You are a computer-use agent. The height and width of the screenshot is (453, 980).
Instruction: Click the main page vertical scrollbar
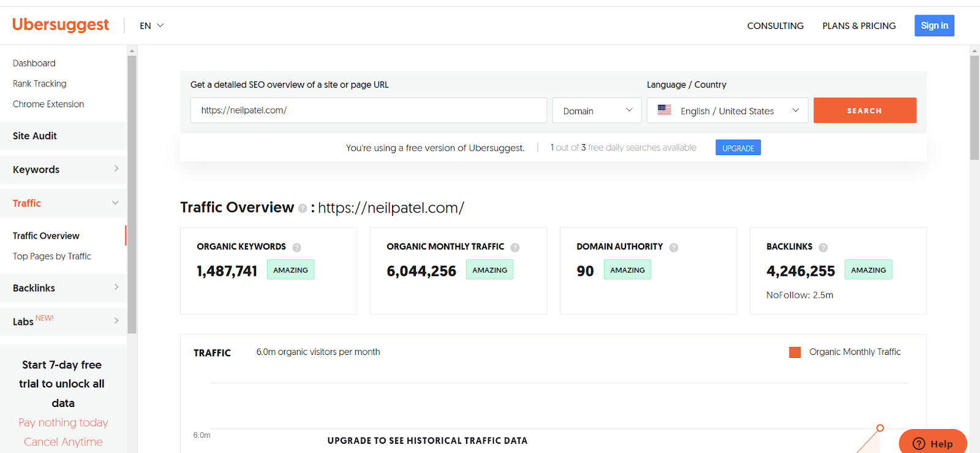click(974, 108)
